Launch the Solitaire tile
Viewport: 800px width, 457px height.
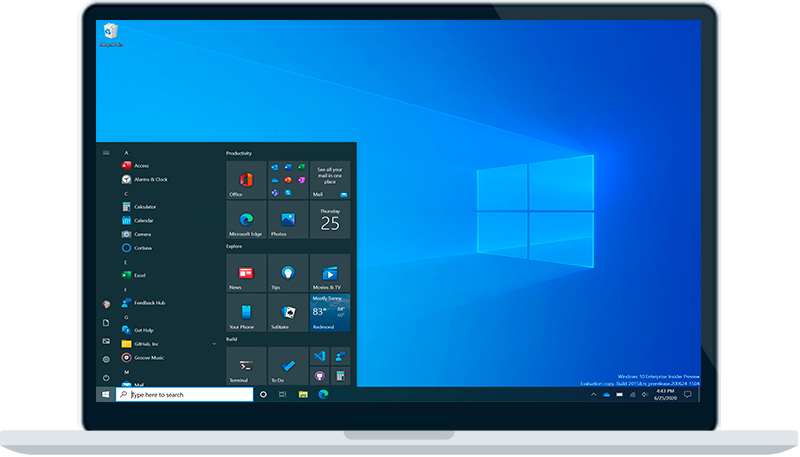[x=288, y=313]
